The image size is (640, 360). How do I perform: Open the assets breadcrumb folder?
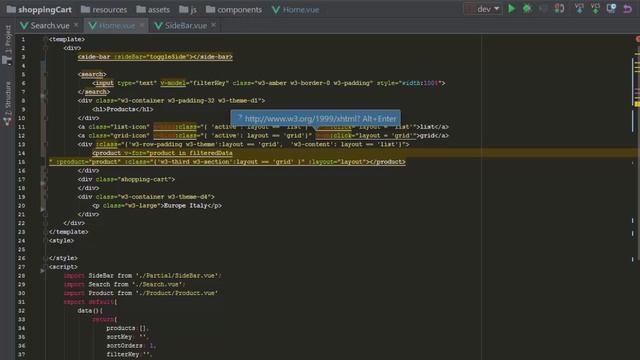[153, 9]
